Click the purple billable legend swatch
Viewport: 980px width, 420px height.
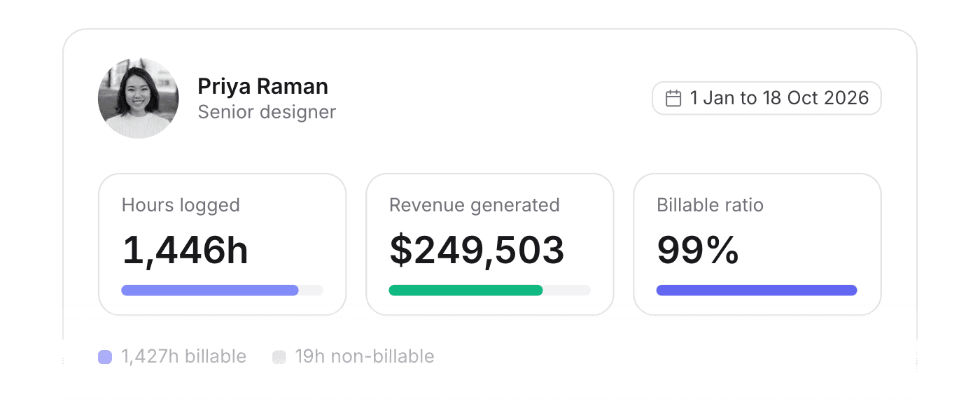(x=105, y=357)
